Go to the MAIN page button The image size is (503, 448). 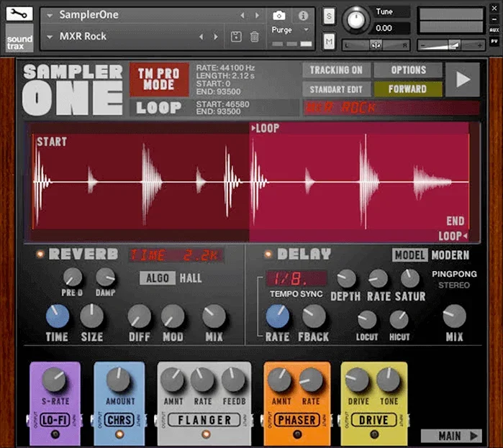click(x=451, y=436)
